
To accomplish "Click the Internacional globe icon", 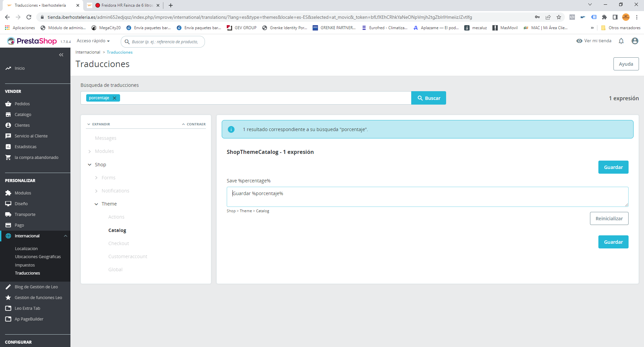I will (x=8, y=236).
